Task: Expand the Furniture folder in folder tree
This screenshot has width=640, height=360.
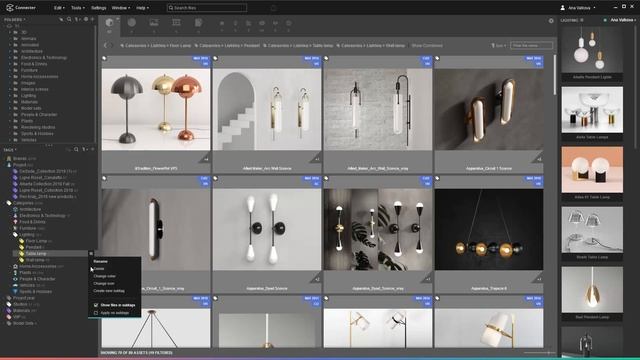Action: [10, 70]
